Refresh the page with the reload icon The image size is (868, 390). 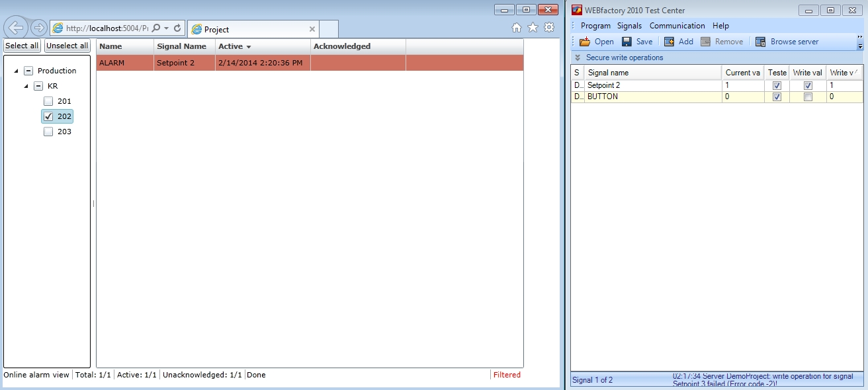pos(177,28)
